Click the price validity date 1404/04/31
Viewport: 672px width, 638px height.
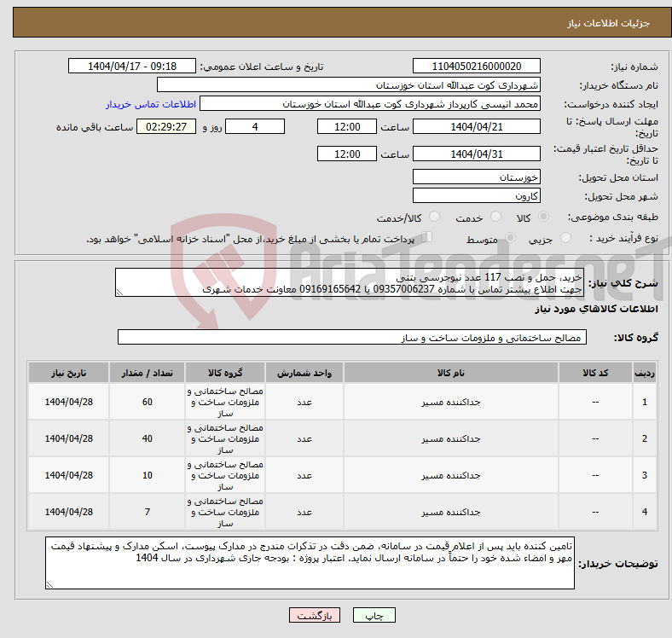(476, 154)
